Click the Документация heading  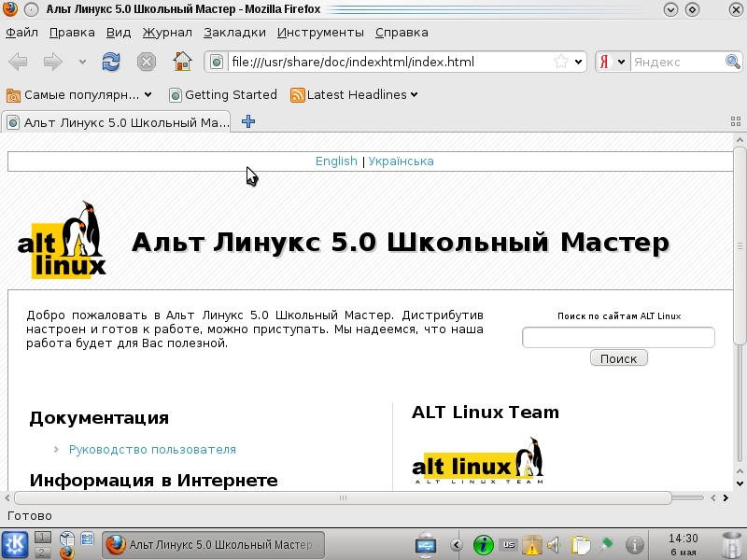[99, 418]
